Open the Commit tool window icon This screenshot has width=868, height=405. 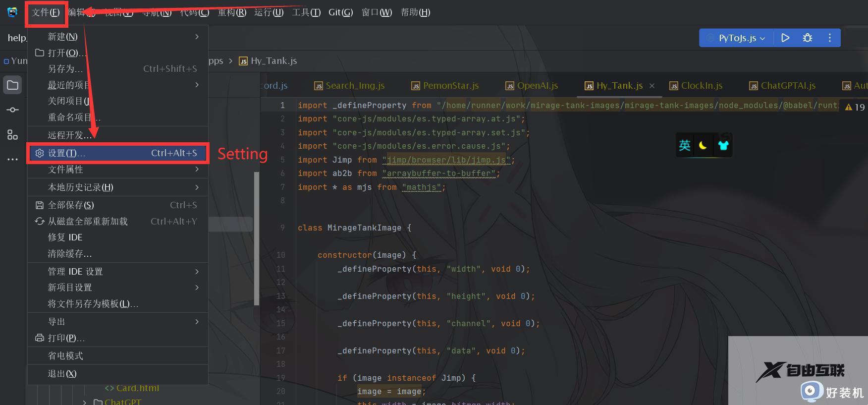[13, 110]
